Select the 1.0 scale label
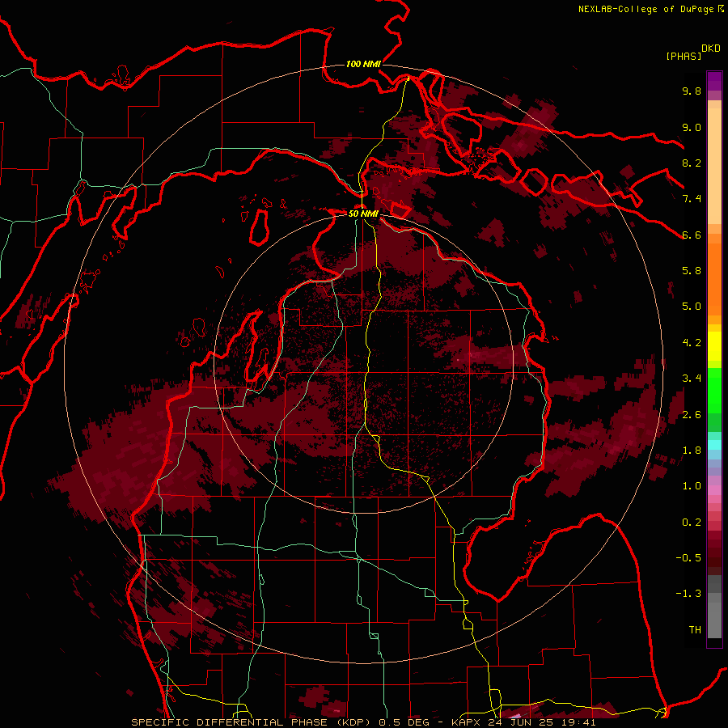Screen dimensions: 728x728 tap(692, 486)
